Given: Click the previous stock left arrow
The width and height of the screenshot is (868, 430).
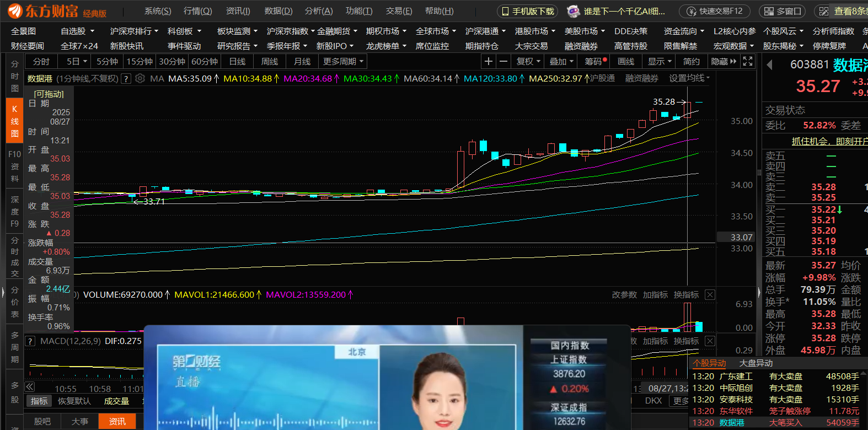Looking at the screenshot, I should point(769,65).
